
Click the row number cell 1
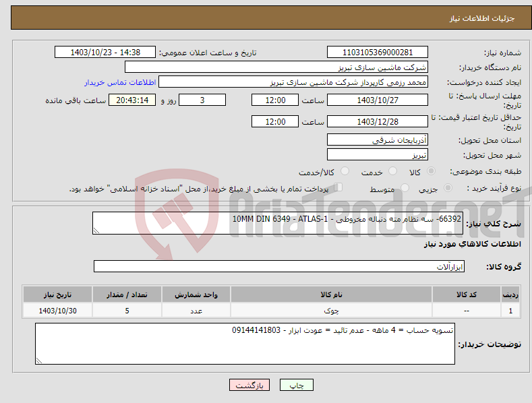(x=510, y=311)
